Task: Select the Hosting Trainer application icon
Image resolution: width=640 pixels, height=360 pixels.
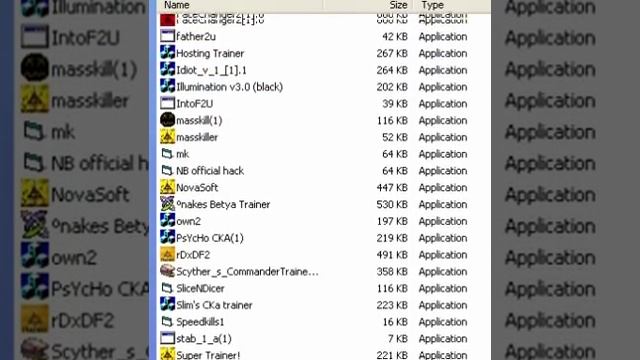Action: [167, 53]
